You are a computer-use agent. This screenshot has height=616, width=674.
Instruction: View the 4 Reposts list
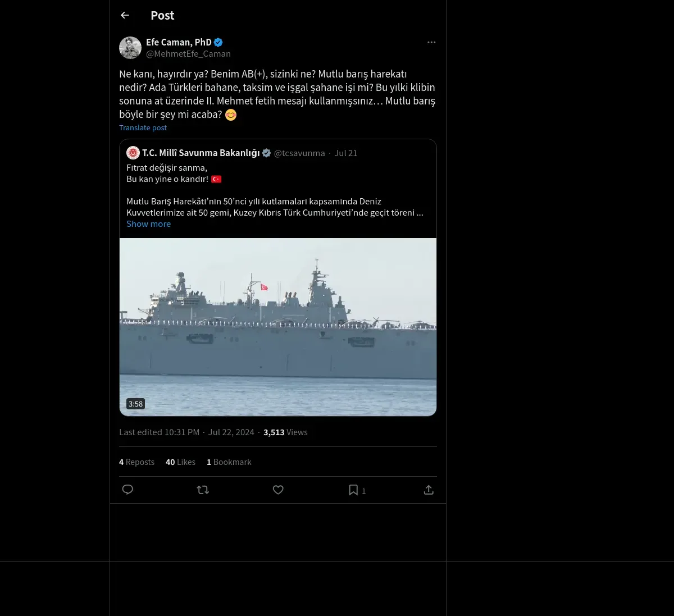tap(136, 462)
